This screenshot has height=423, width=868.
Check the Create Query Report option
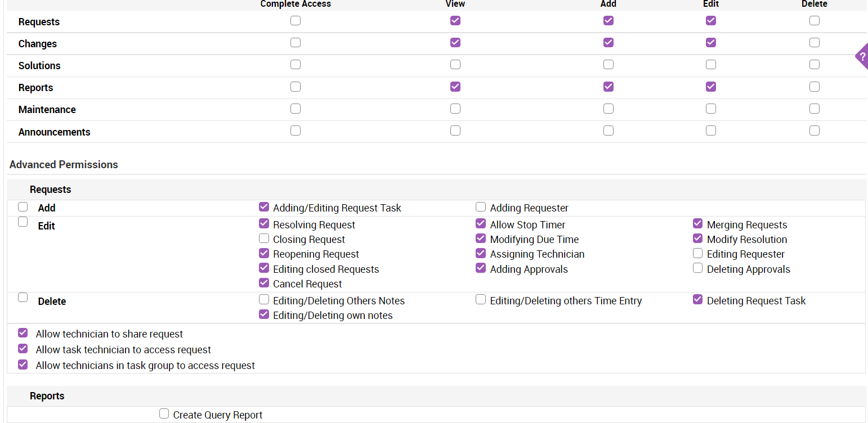click(x=164, y=414)
